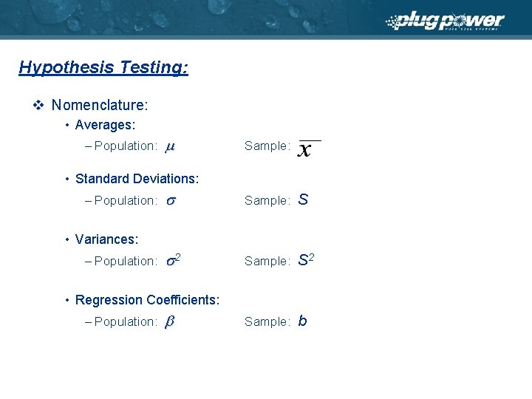Screen dimensions: 532x399
Task: Click the sample coefficient b symbol
Action: tap(303, 321)
